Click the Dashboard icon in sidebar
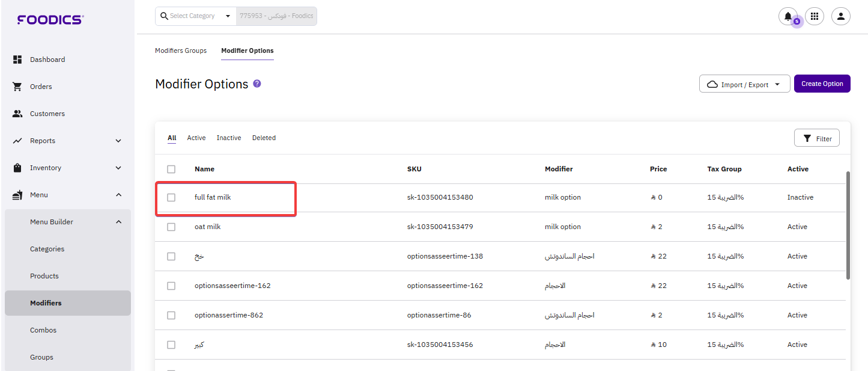This screenshot has width=868, height=371. pos(17,60)
